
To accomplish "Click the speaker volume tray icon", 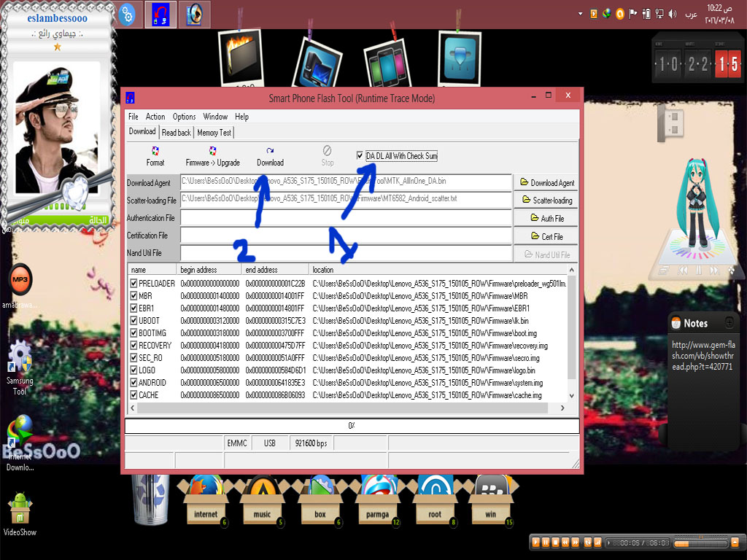I will (672, 14).
